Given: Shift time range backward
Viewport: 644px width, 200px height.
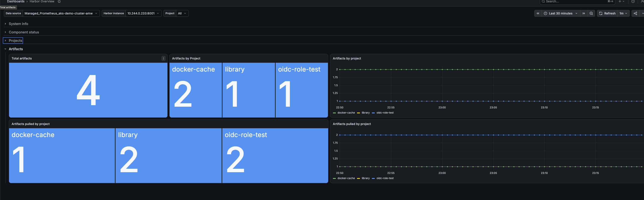Looking at the screenshot, I should [x=538, y=14].
